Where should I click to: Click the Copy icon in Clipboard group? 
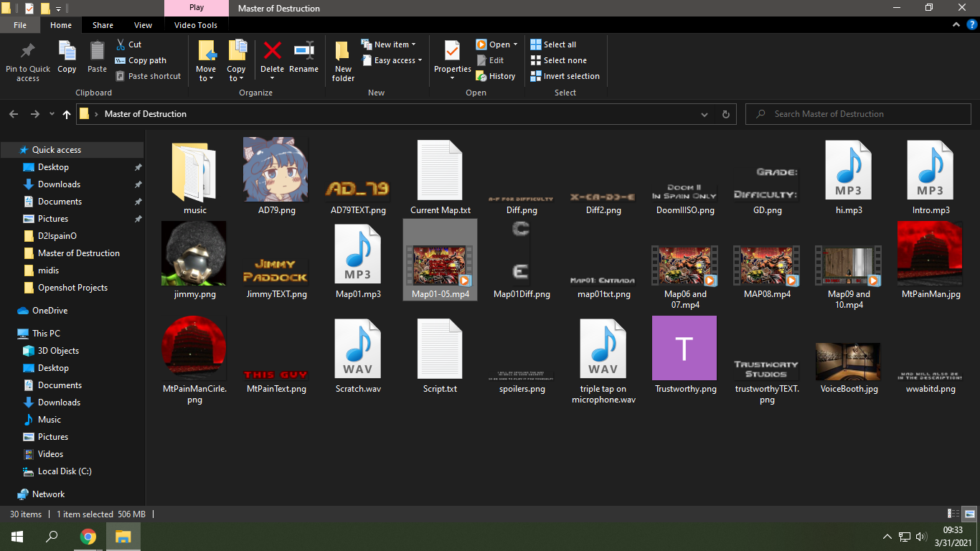tap(67, 51)
